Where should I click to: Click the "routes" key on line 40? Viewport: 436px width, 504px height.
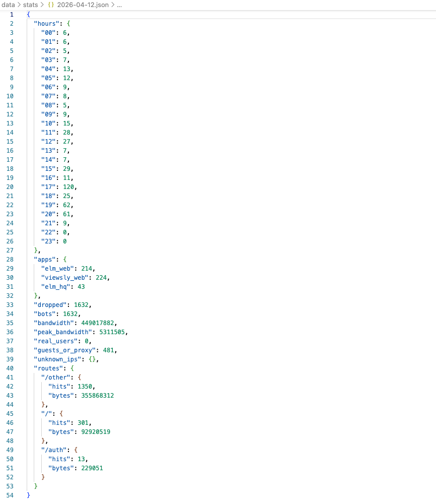[x=48, y=368]
